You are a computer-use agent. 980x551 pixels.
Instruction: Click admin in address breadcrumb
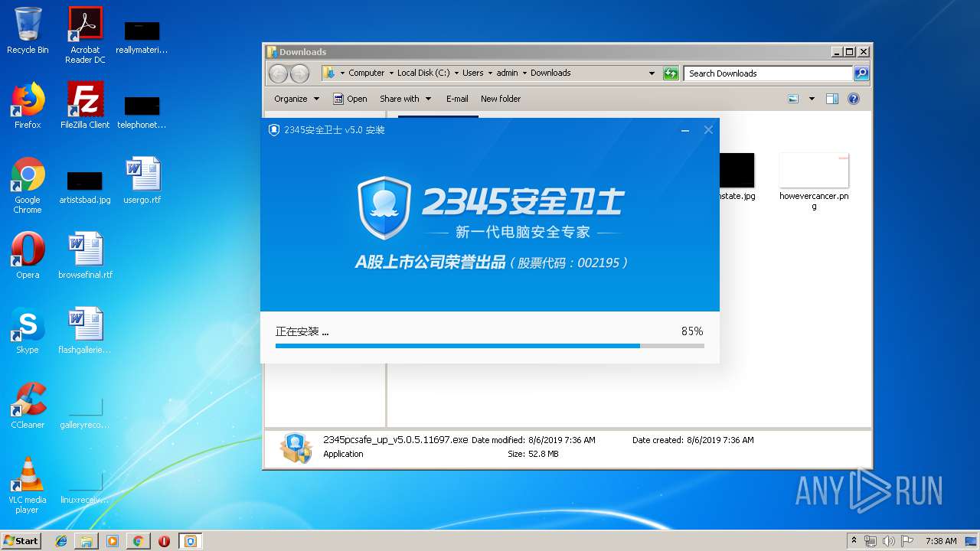click(507, 73)
